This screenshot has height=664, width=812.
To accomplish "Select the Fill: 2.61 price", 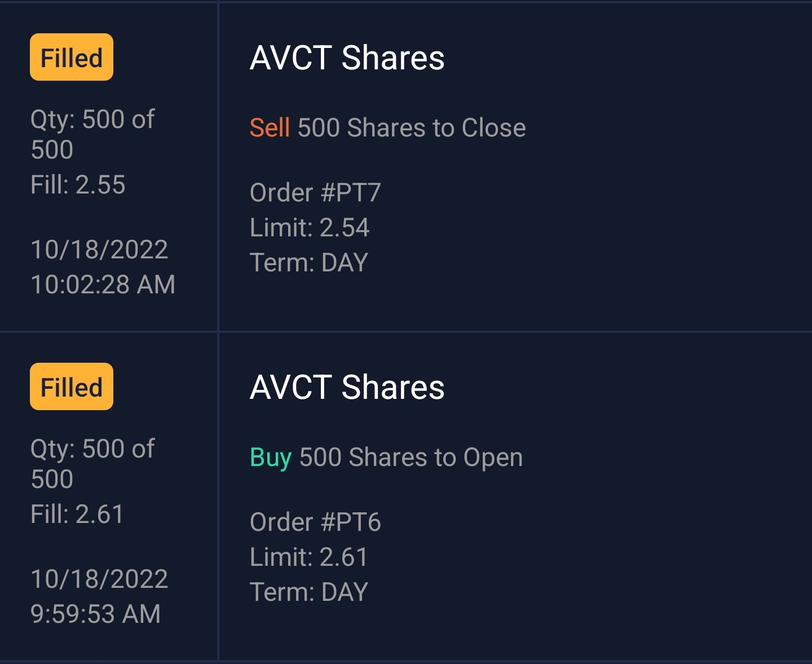I will click(77, 515).
